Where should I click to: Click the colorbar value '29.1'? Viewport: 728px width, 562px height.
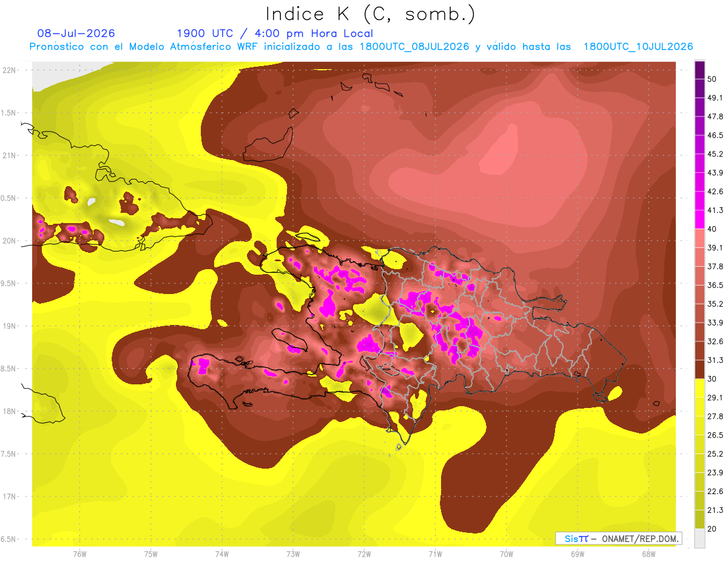(x=715, y=397)
